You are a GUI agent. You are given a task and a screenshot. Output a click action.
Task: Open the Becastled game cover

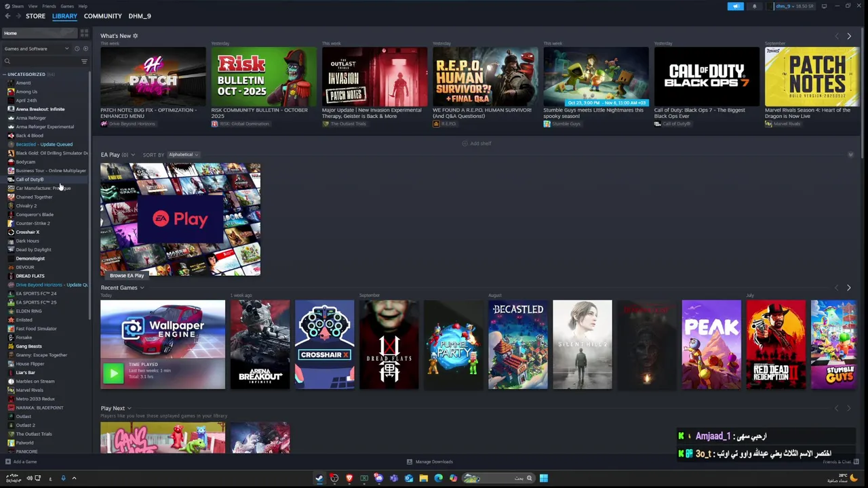click(x=517, y=344)
